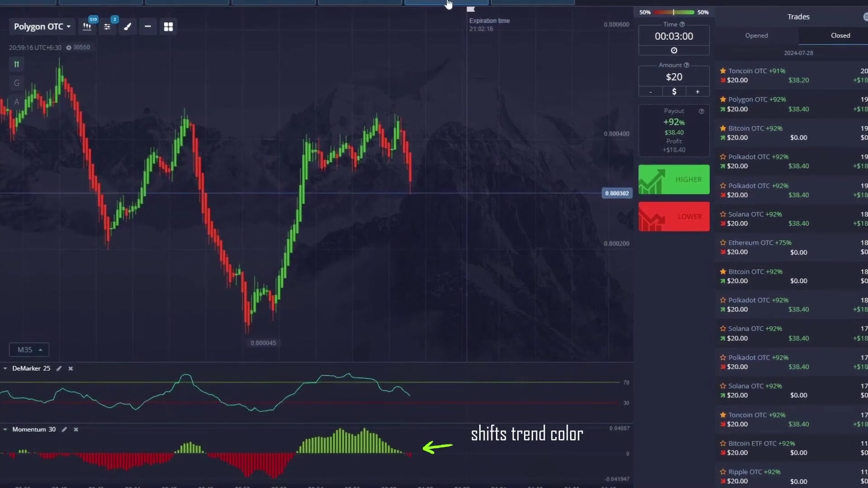Click the 2024-07-28 date header
The image size is (868, 488).
798,53
